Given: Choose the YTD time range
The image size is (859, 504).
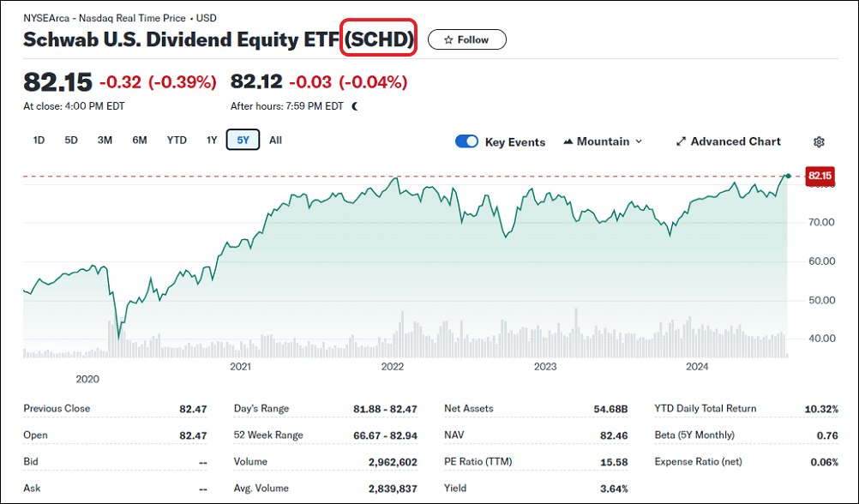Looking at the screenshot, I should [x=177, y=141].
